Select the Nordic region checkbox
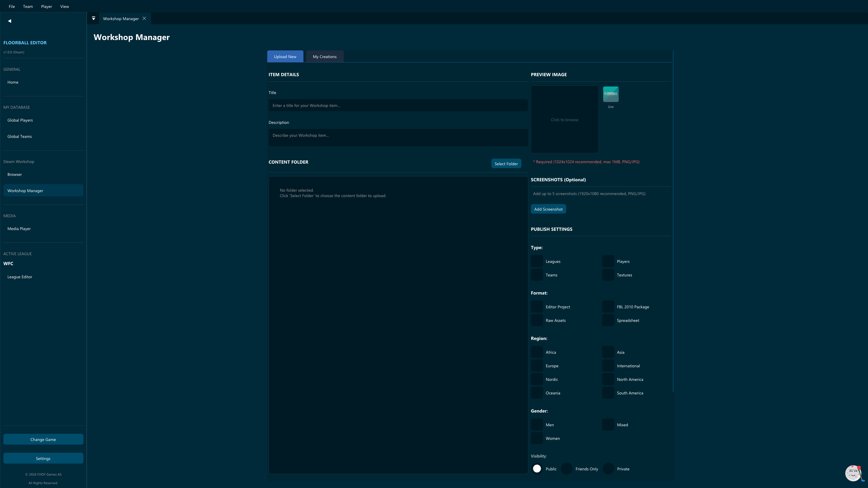 tap(537, 379)
